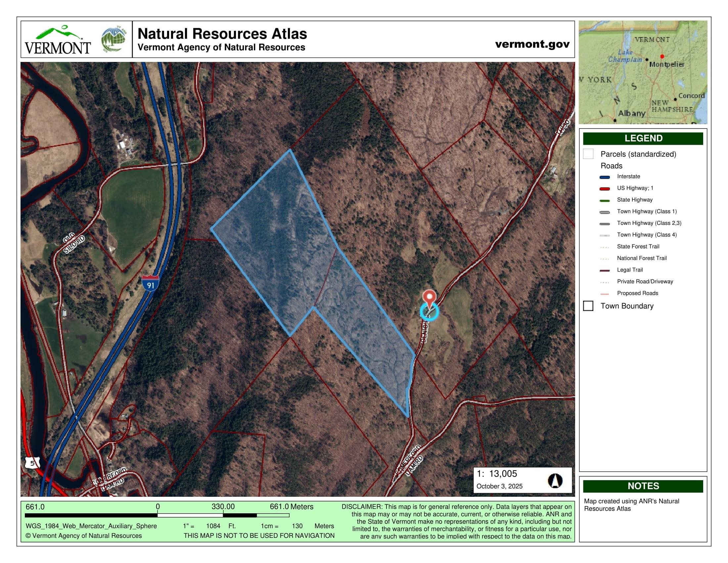This screenshot has height=563, width=728.
Task: Click the Interstate blue legend swatch
Action: [604, 177]
